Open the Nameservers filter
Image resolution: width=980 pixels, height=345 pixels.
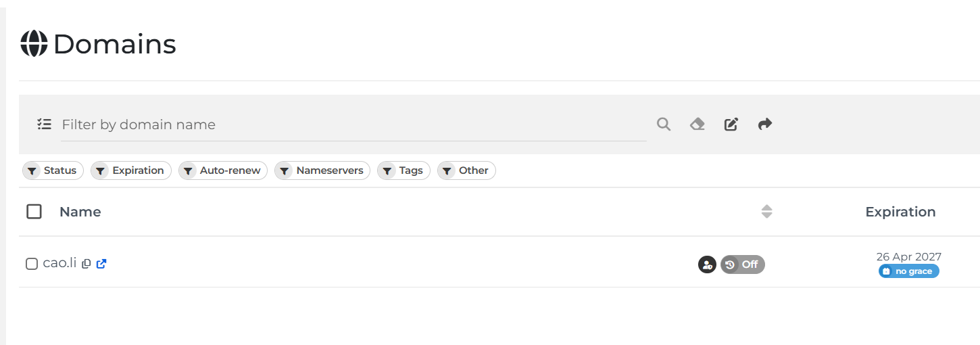click(x=322, y=170)
